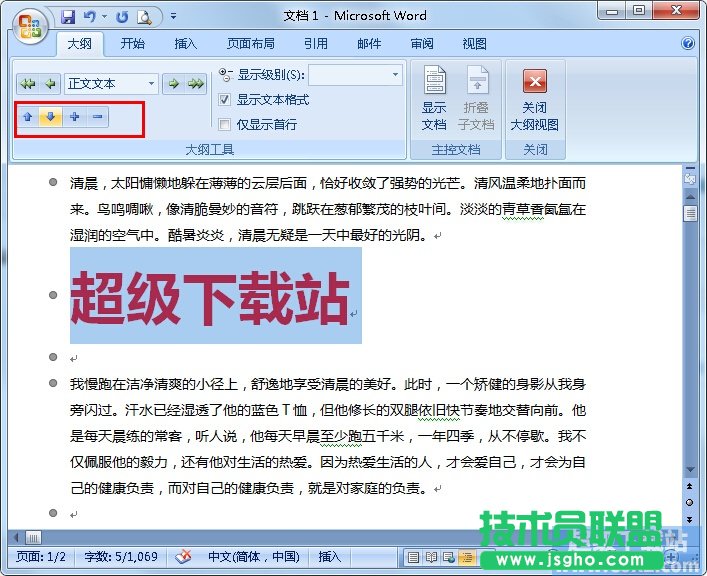Expand the selected outline item (plus)

[x=74, y=117]
